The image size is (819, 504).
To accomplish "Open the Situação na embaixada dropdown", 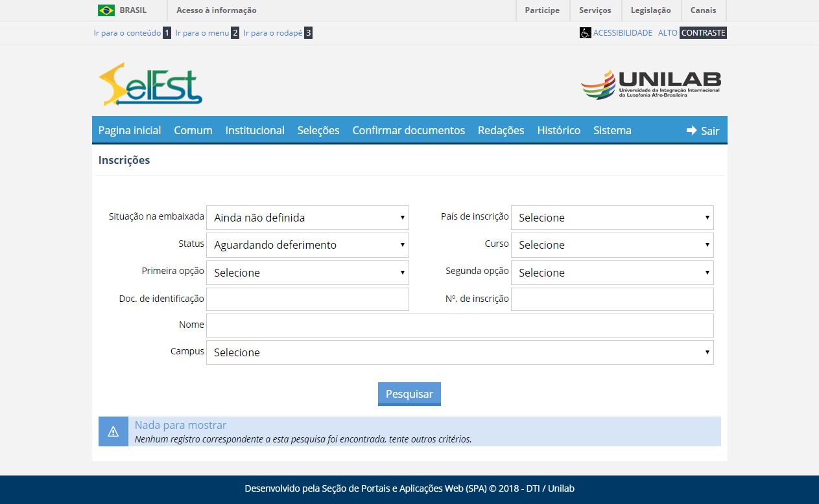I will click(x=307, y=218).
